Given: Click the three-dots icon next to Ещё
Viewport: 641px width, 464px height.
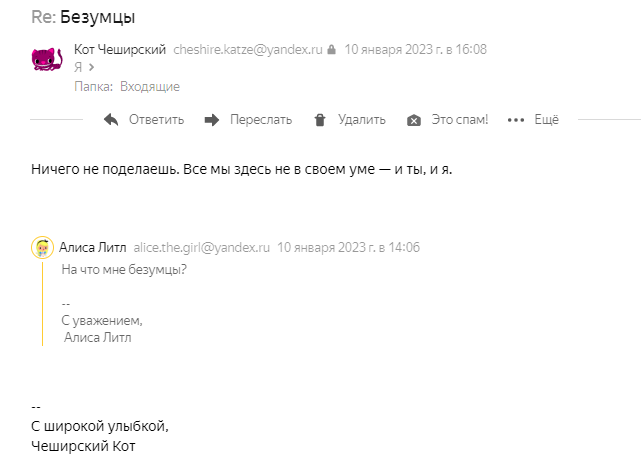Looking at the screenshot, I should tap(516, 120).
